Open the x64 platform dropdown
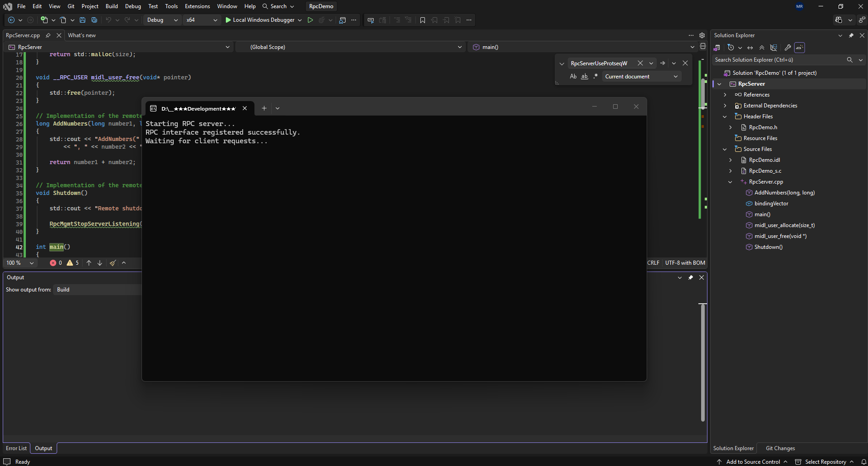The height and width of the screenshot is (466, 868). 202,20
